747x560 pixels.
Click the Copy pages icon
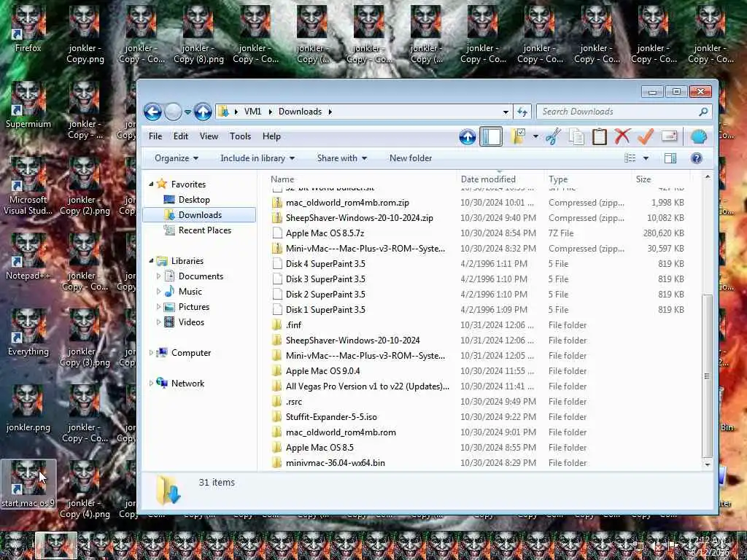click(x=576, y=136)
